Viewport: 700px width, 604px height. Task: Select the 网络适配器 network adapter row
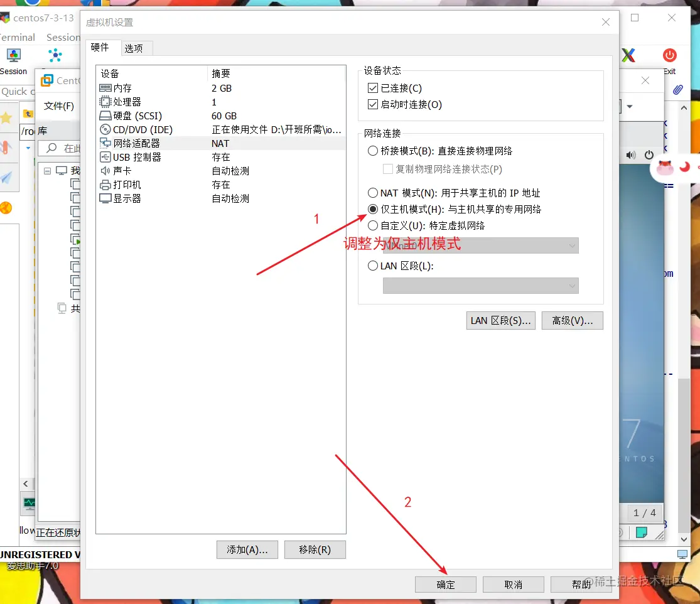pos(220,144)
